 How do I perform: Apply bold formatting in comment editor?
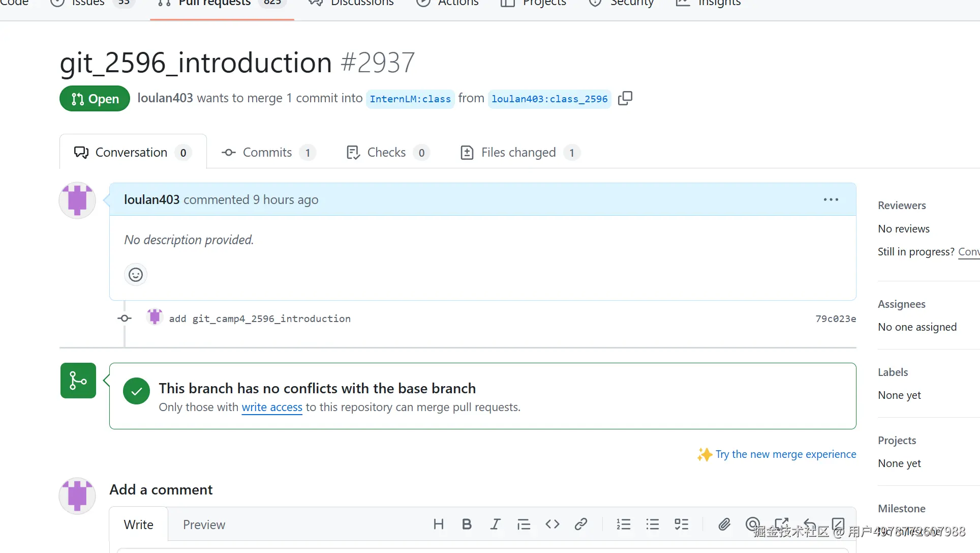coord(467,524)
